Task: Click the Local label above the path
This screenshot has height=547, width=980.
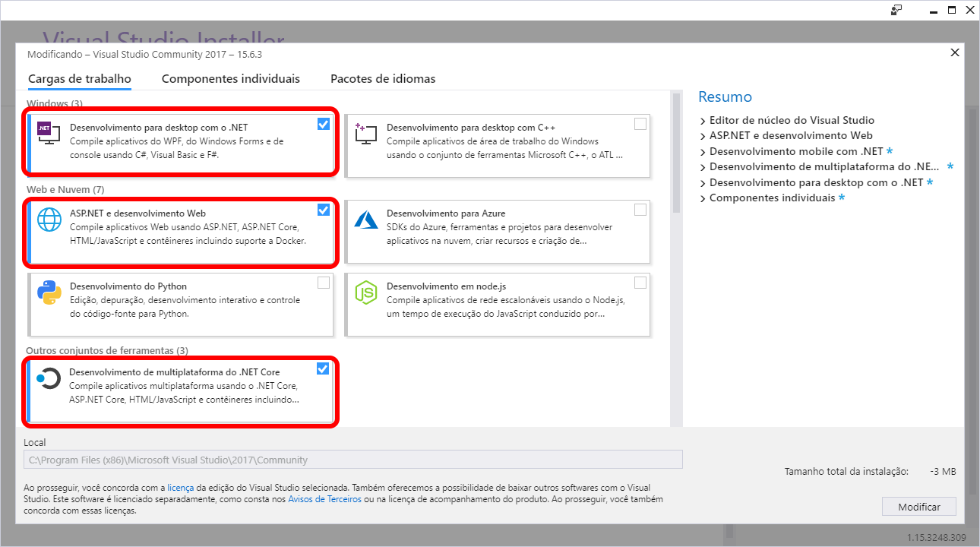Action: pos(35,442)
